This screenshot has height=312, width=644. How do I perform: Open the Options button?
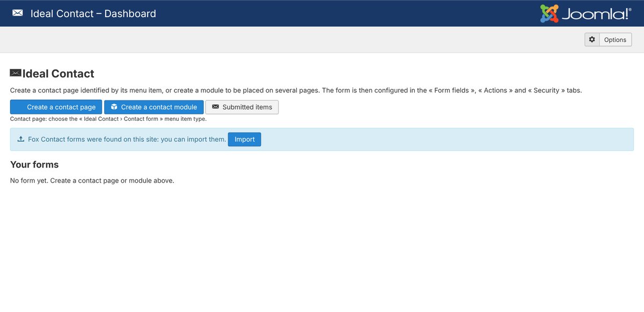tap(608, 40)
